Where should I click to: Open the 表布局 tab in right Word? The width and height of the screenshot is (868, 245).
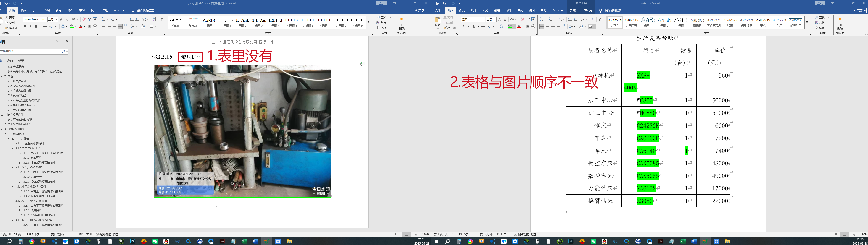click(x=588, y=10)
